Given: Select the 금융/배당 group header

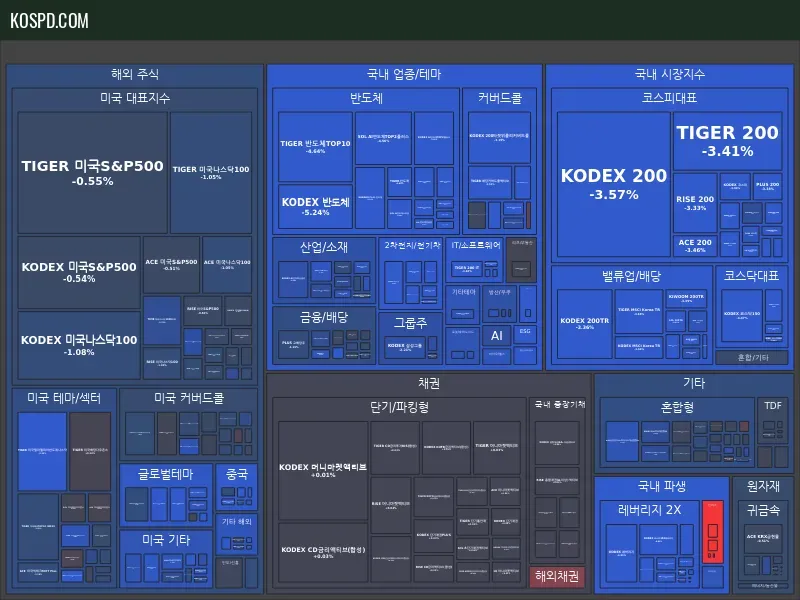Looking at the screenshot, I should pyautogui.click(x=324, y=317).
